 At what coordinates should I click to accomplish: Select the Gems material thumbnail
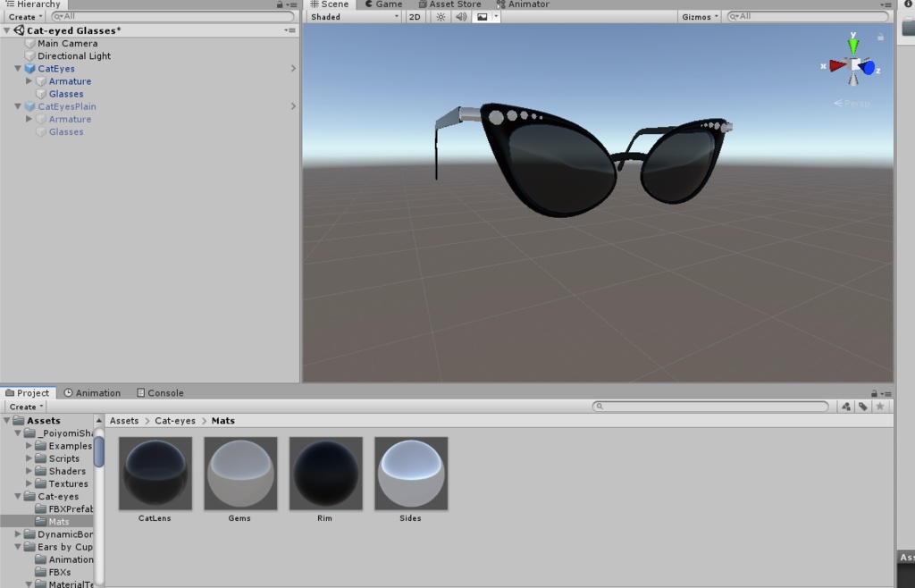(239, 472)
